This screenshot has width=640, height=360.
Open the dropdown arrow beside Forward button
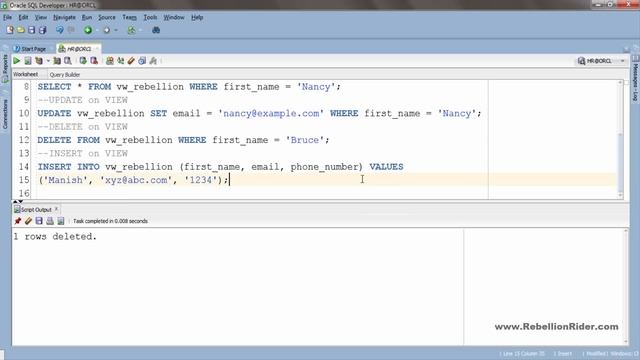pyautogui.click(x=116, y=30)
